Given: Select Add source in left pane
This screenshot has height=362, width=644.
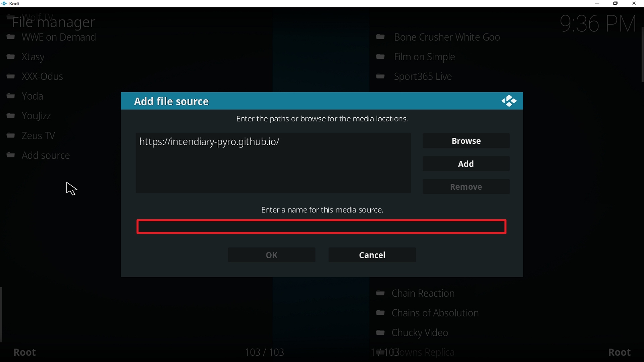Looking at the screenshot, I should tap(46, 156).
